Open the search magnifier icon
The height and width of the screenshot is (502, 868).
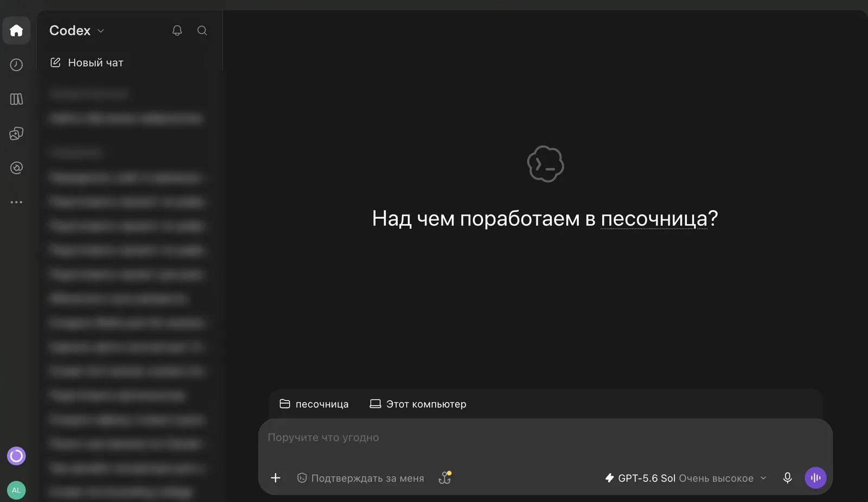click(202, 30)
